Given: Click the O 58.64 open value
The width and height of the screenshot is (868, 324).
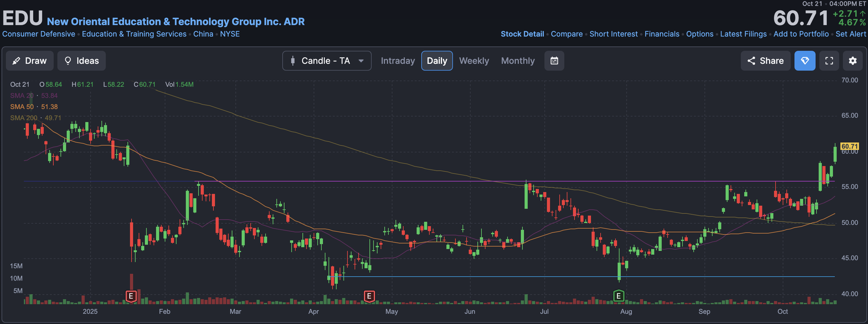Looking at the screenshot, I should [51, 85].
